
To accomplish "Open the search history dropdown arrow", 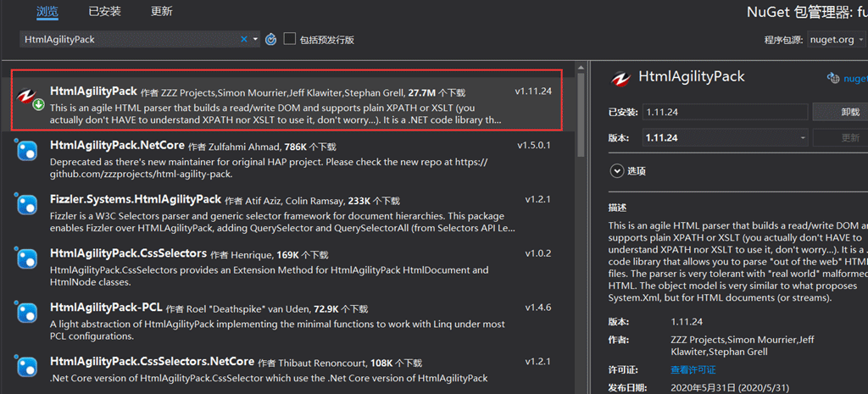I will [x=255, y=39].
